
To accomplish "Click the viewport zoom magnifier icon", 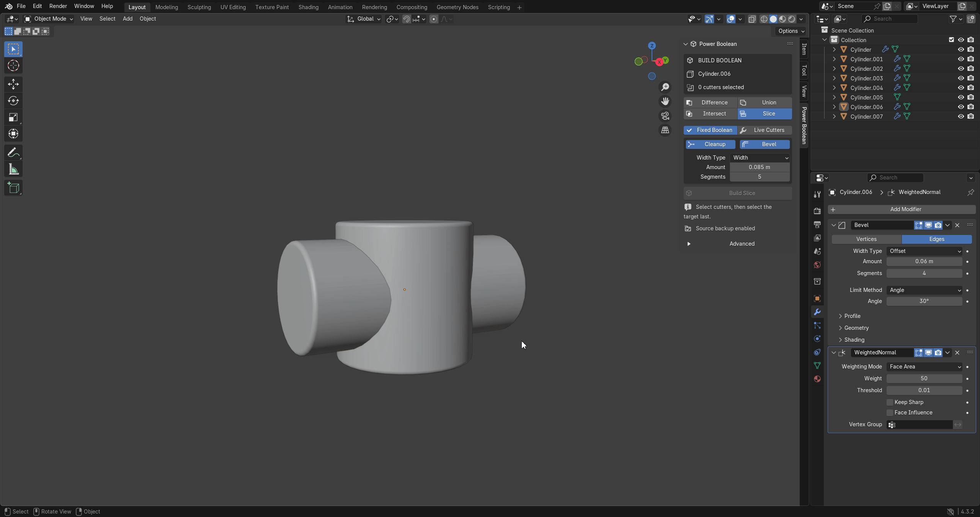I will tap(665, 87).
